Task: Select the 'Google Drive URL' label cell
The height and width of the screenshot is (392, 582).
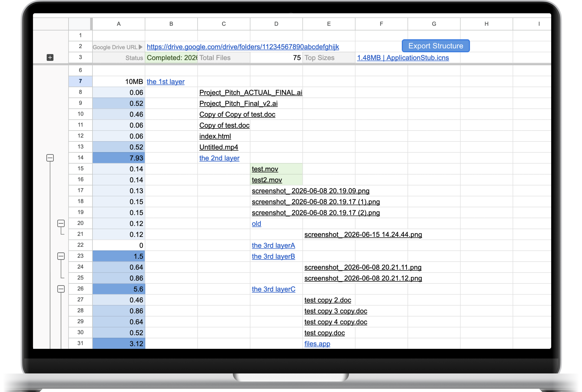Action: coord(119,47)
